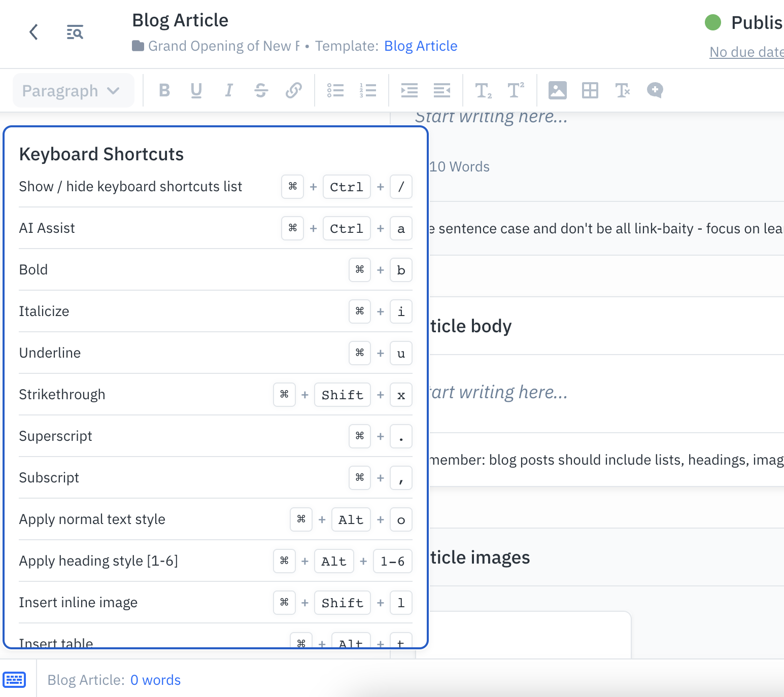Insert a hyperlink using the link icon
Image resolution: width=784 pixels, height=697 pixels.
pyautogui.click(x=293, y=90)
